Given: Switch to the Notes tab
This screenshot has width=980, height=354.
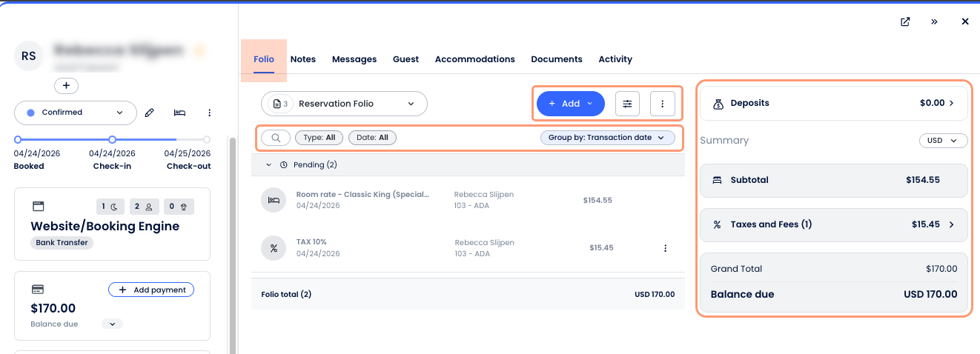Looking at the screenshot, I should [x=302, y=59].
